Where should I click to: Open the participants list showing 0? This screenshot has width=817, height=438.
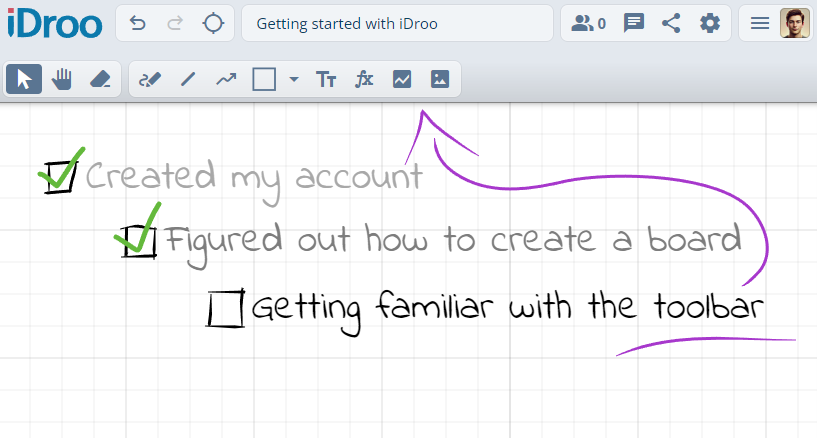tap(588, 23)
